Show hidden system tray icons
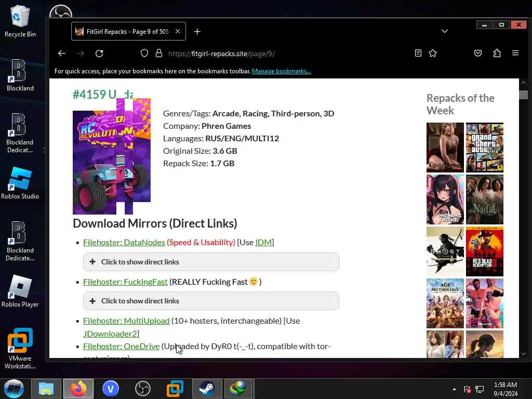 [454, 389]
